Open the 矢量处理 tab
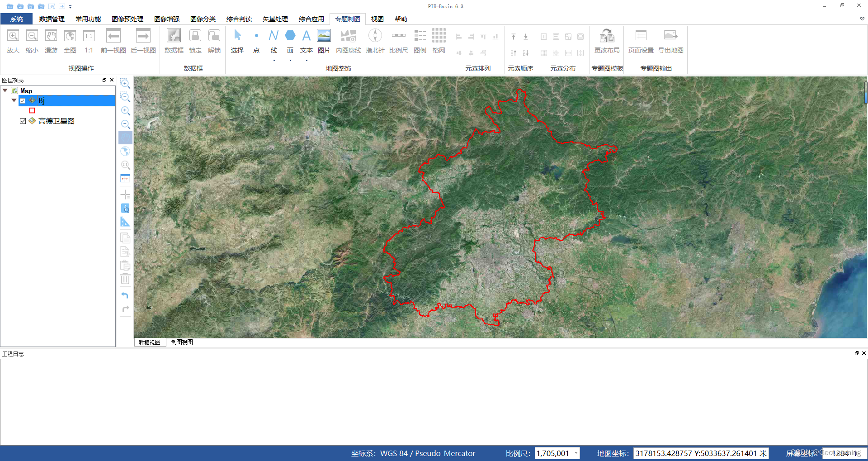Screen dimensions: 868x461 tap(275, 19)
